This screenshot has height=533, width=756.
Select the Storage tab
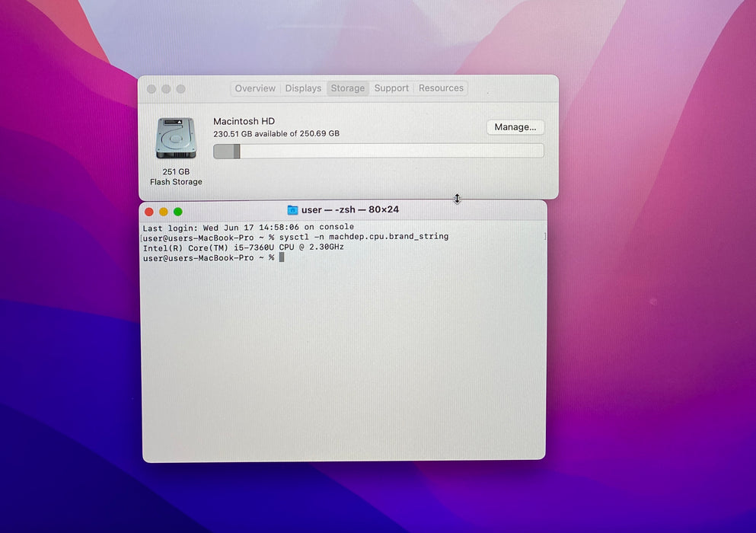(x=348, y=89)
